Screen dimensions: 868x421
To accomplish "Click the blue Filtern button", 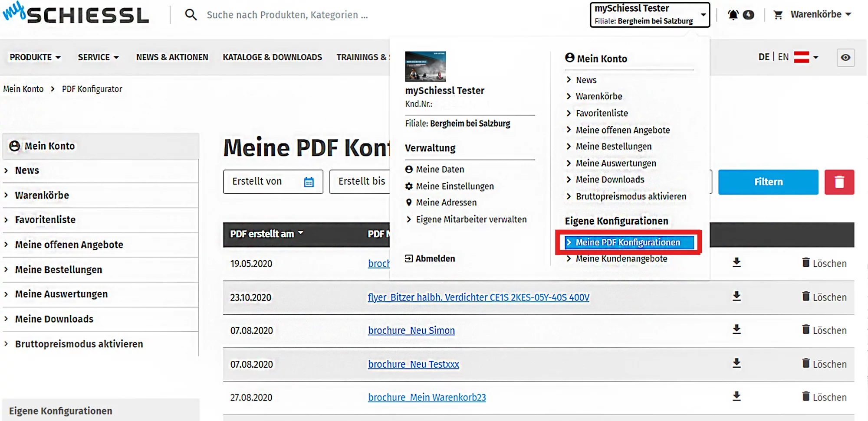I will (768, 182).
